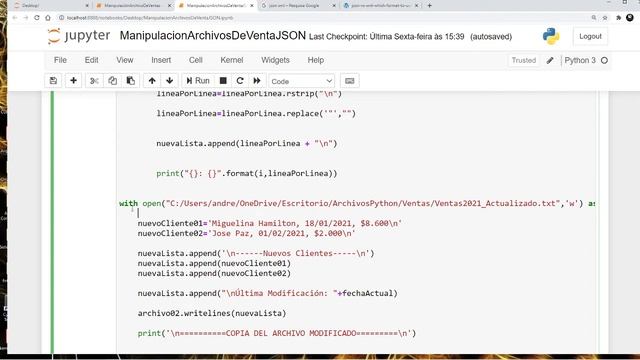The width and height of the screenshot is (640, 360).
Task: Cut selected cells with scissors icon
Action: click(x=94, y=81)
